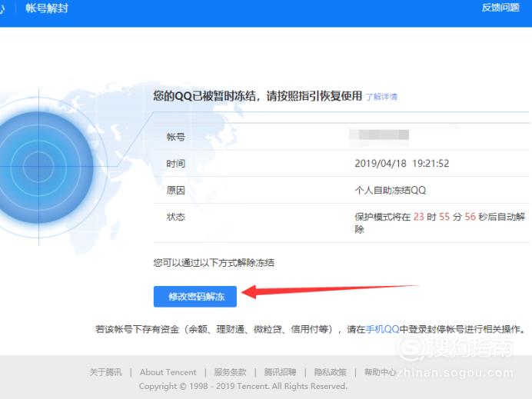Open the 隐私政策 footer link
The height and width of the screenshot is (399, 532).
click(x=330, y=372)
